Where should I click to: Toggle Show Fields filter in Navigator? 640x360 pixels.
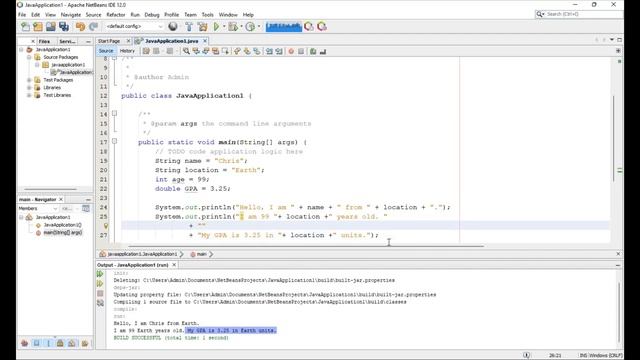(36, 343)
